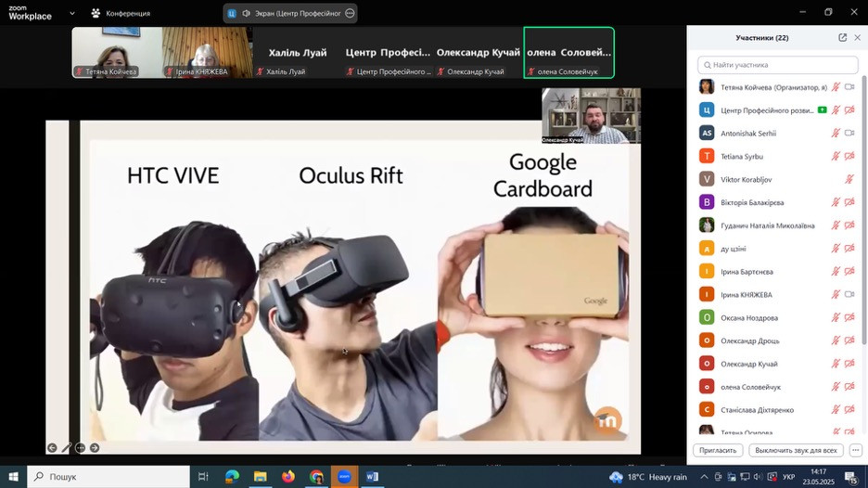
Task: Select Tetiana Syrbu participant avatar
Action: [x=707, y=156]
